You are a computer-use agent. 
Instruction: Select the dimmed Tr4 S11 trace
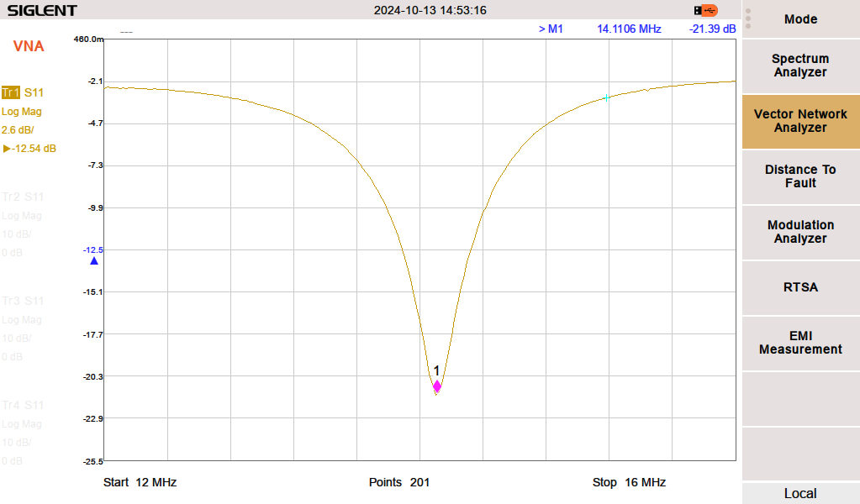pos(23,405)
